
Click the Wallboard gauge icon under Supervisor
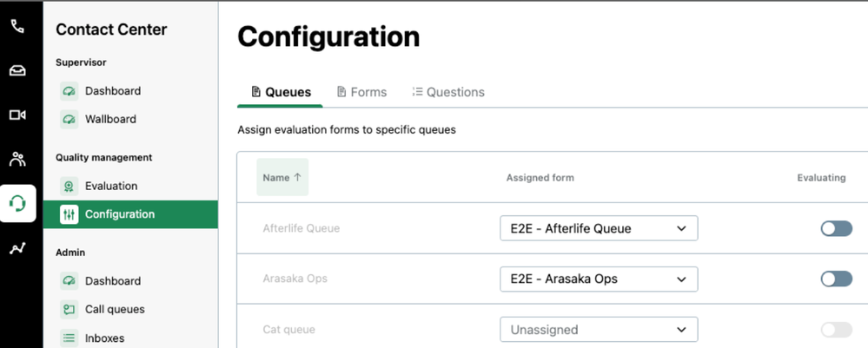pos(70,119)
